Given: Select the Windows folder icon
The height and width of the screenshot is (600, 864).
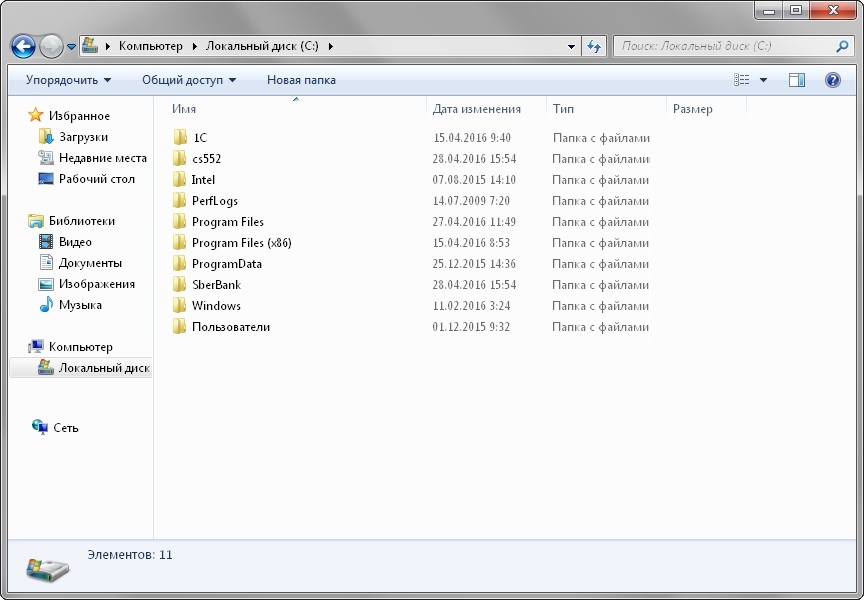Looking at the screenshot, I should click(x=180, y=306).
